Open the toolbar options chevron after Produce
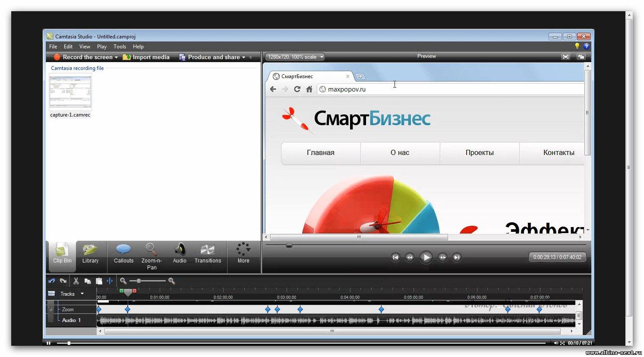This screenshot has height=357, width=644. point(251,57)
